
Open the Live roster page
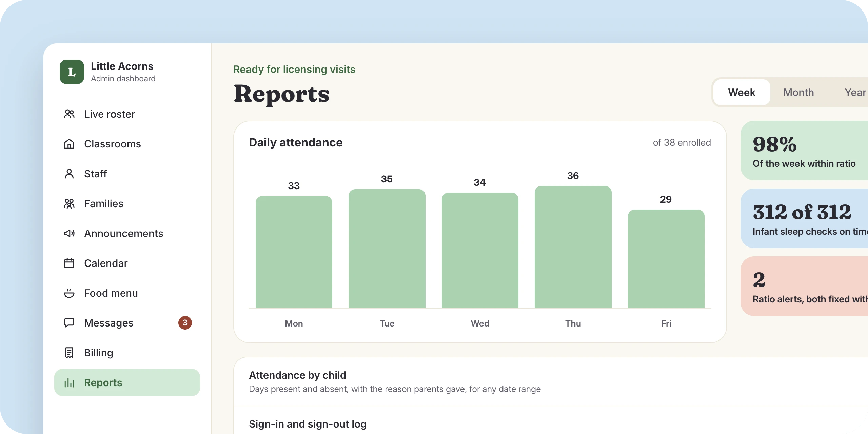(x=127, y=114)
